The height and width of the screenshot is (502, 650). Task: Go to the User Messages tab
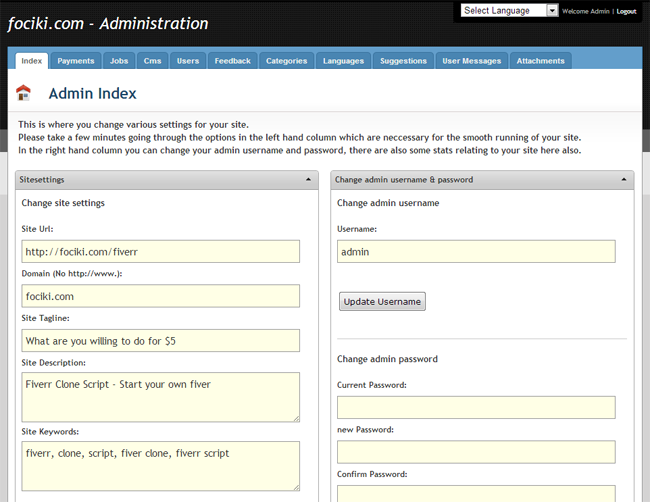coord(472,61)
